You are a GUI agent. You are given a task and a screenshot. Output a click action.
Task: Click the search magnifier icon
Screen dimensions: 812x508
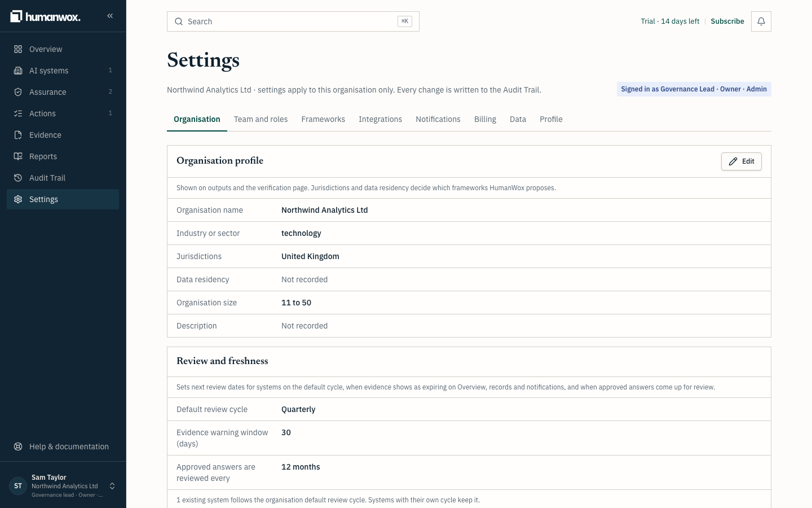coord(179,21)
